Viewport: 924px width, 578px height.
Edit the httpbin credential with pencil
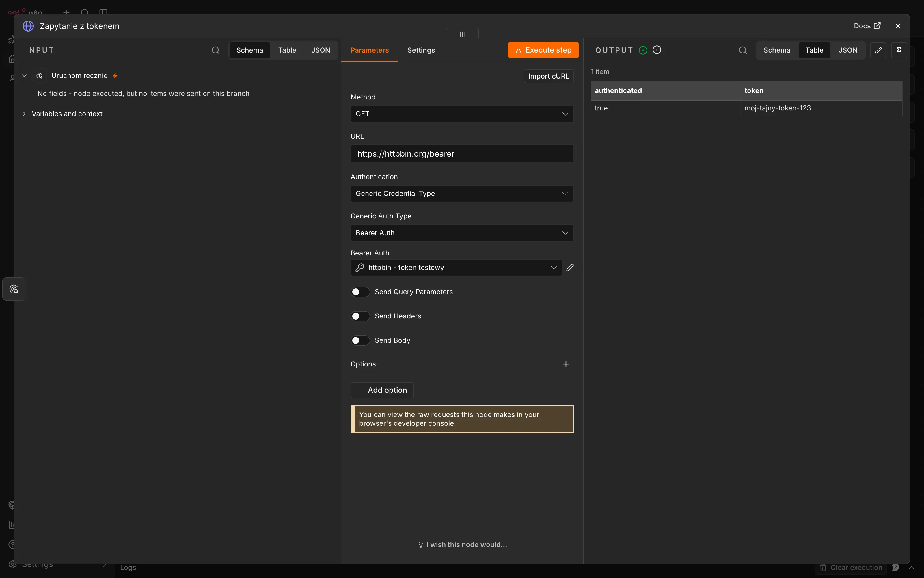(x=570, y=268)
